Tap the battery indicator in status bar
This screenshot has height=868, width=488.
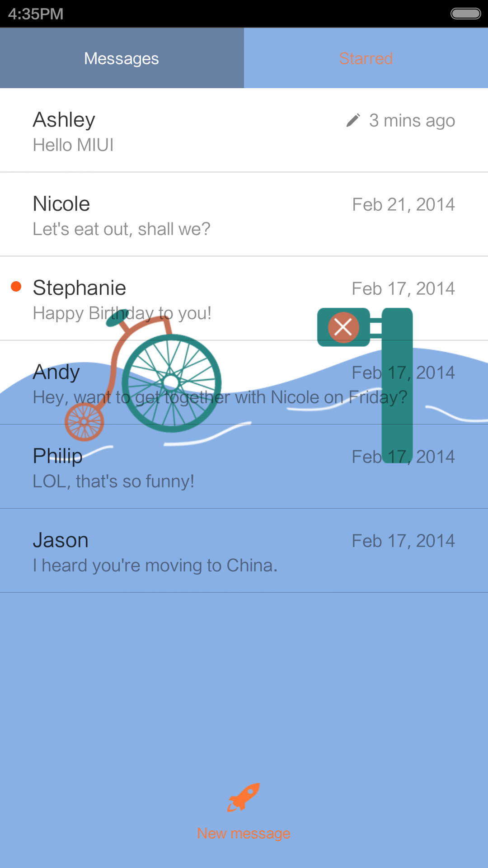click(x=466, y=14)
